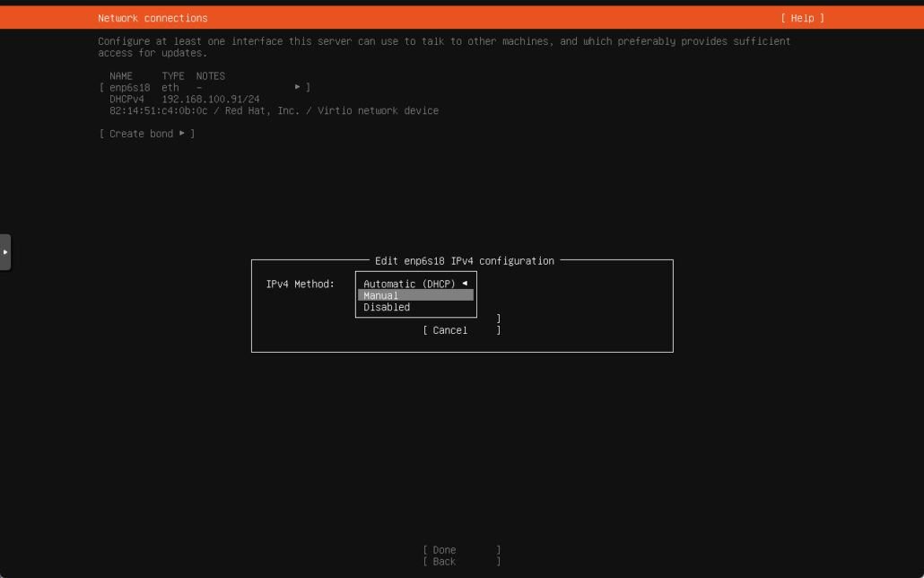Viewport: 924px width, 578px height.
Task: Click the Edit enp6s18 IPv4 configuration title
Action: click(464, 261)
